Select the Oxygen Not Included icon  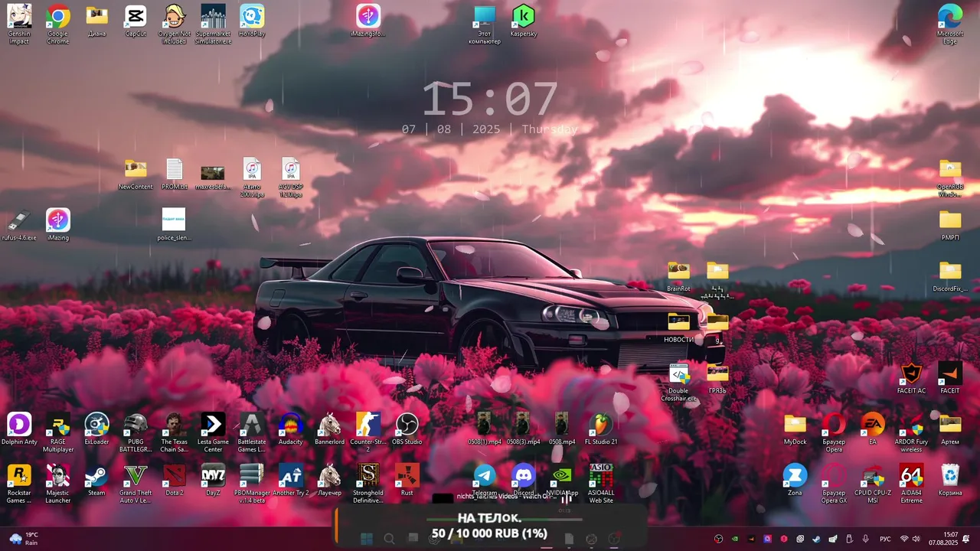tap(175, 16)
